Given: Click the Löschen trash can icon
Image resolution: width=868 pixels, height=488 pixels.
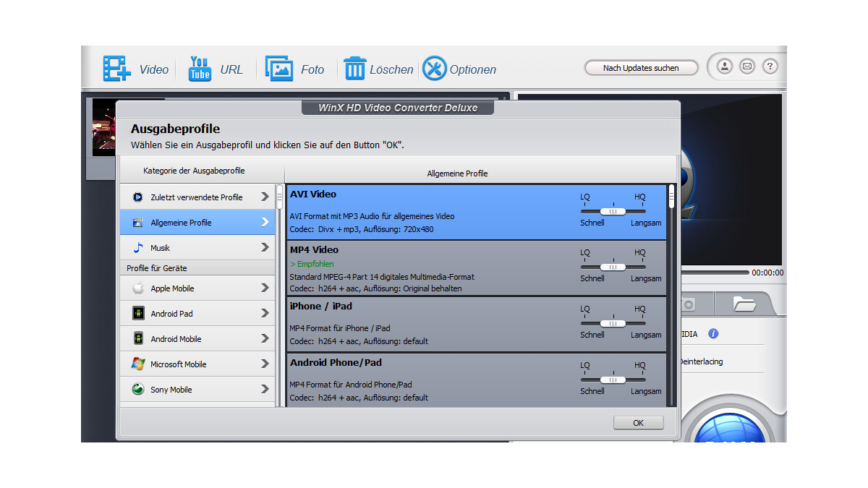Looking at the screenshot, I should tap(354, 69).
